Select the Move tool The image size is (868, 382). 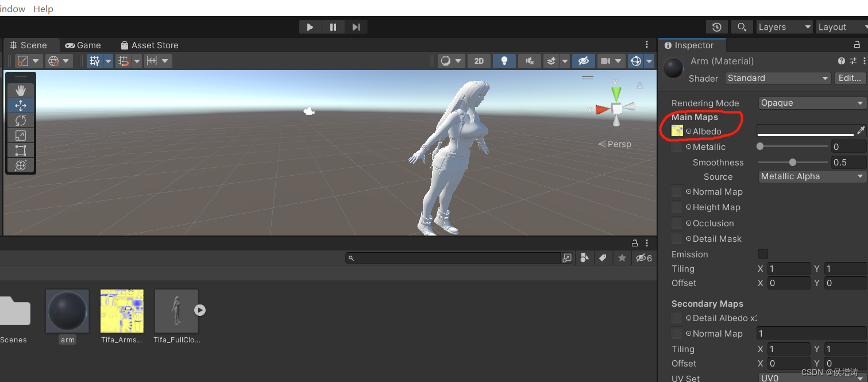click(21, 106)
